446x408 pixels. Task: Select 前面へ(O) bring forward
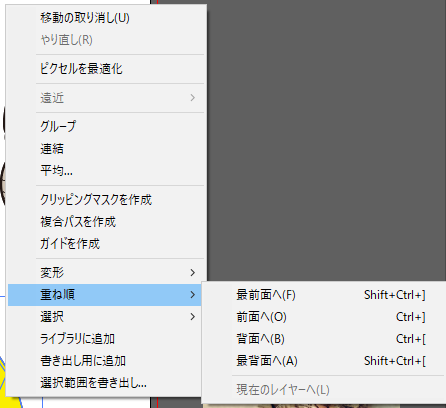pyautogui.click(x=324, y=317)
